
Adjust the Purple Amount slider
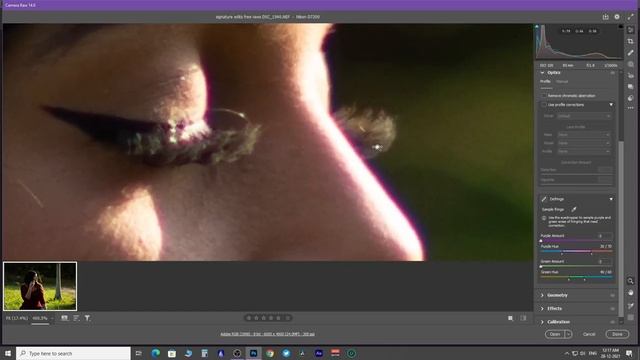coord(576,241)
